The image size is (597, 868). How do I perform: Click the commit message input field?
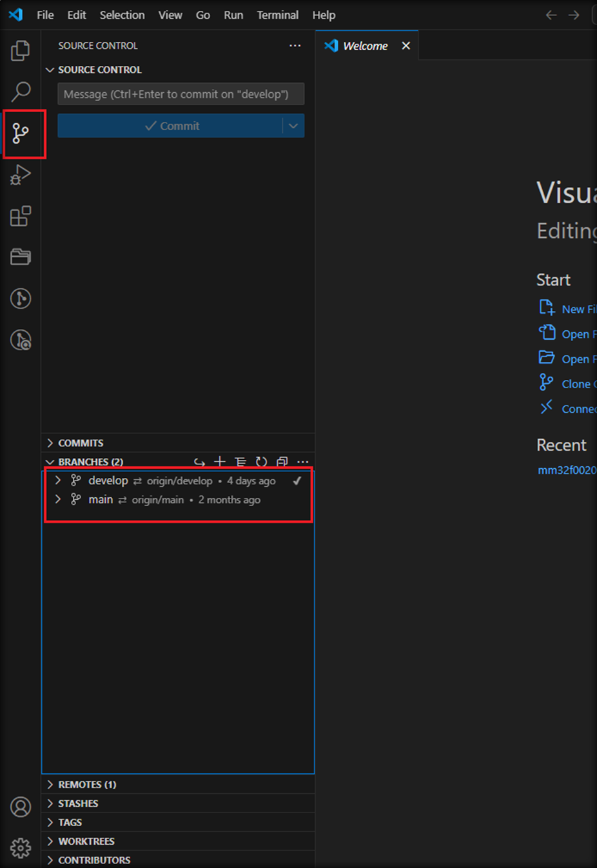181,94
